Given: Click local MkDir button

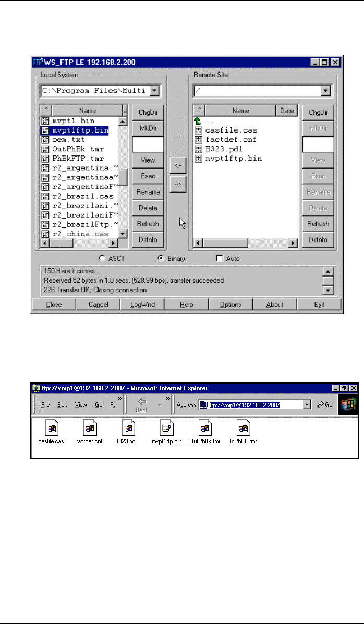Looking at the screenshot, I should tap(148, 128).
